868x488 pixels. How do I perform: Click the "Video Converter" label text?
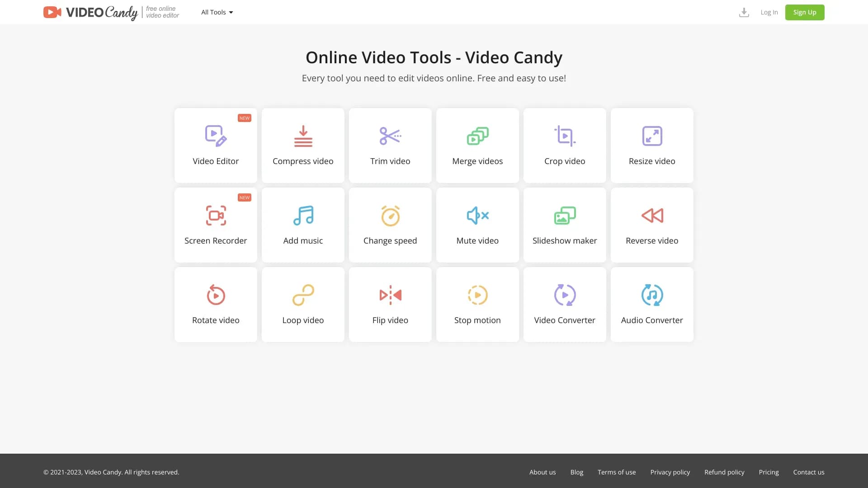[x=565, y=320]
